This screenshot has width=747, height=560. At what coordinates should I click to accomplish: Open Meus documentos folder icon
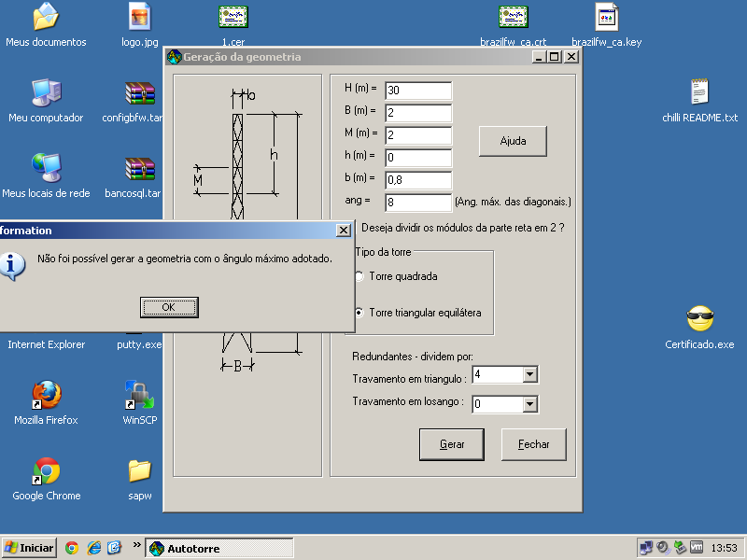tap(46, 17)
